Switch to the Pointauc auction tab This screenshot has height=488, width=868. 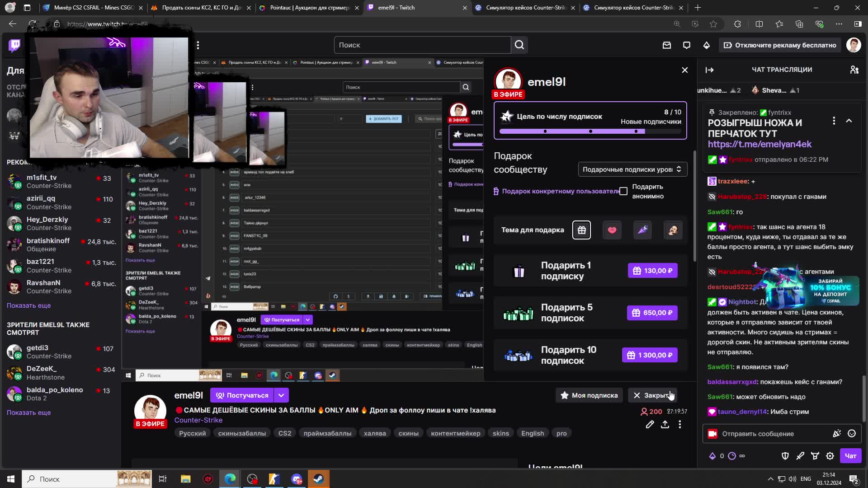click(x=309, y=8)
